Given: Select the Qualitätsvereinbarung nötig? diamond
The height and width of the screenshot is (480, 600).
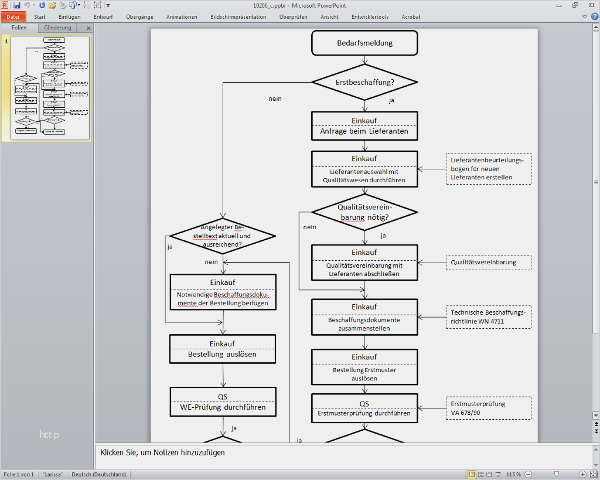Looking at the screenshot, I should 364,212.
